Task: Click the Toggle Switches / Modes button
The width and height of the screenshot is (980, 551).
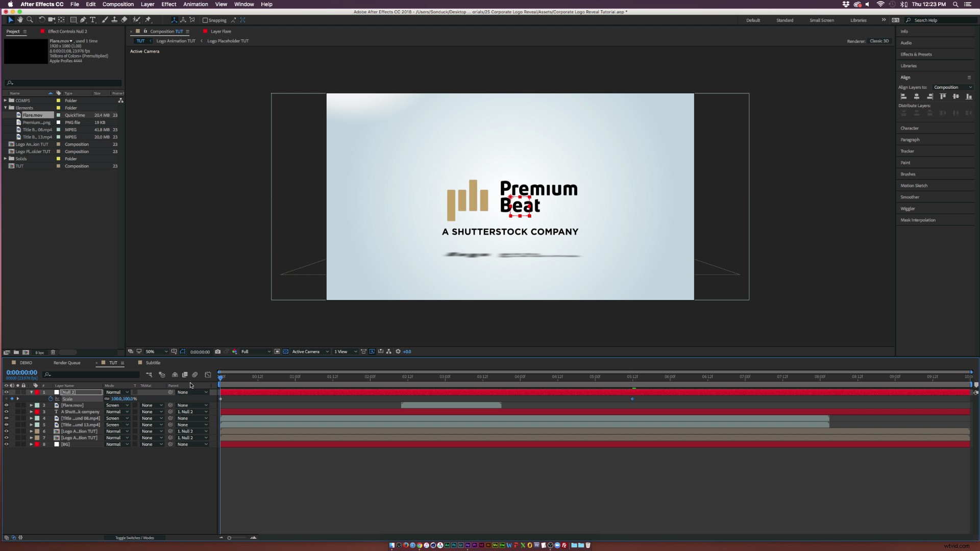Action: coord(135,537)
